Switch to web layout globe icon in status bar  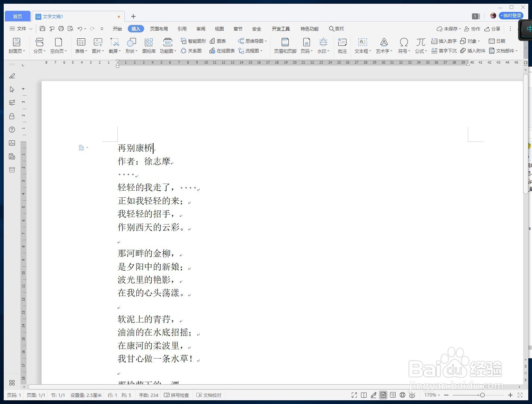pos(402,395)
